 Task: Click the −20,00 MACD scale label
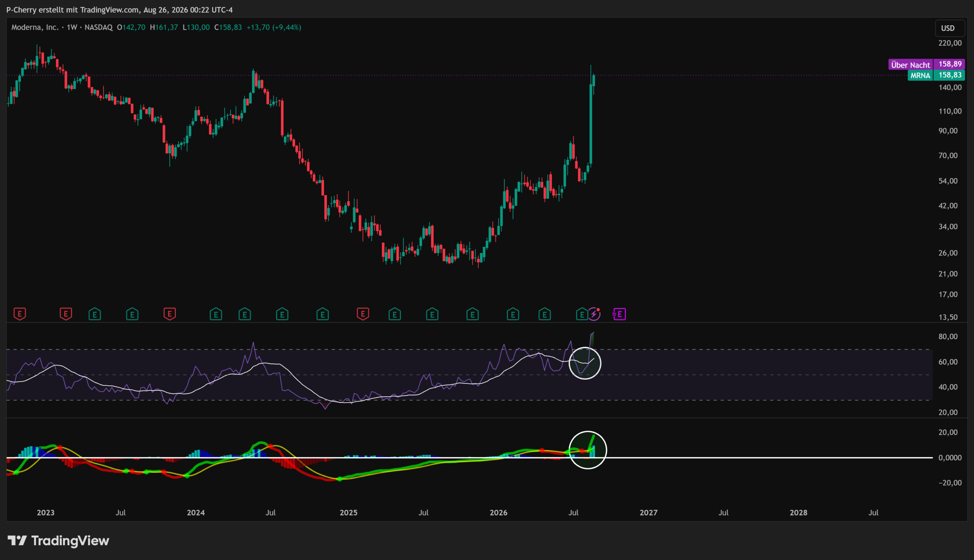point(950,483)
